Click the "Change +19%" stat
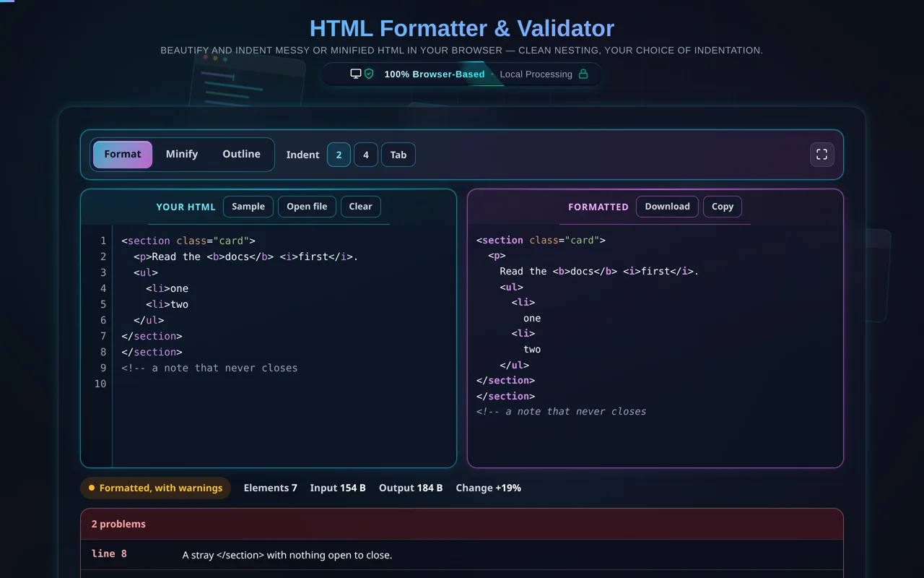Viewport: 924px width, 578px height. (489, 488)
